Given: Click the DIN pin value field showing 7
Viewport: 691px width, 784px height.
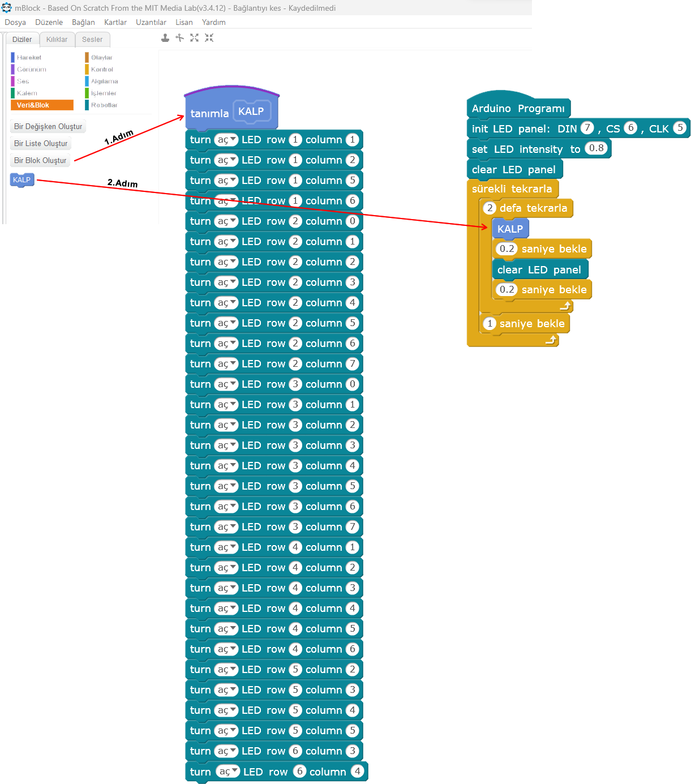Looking at the screenshot, I should point(587,128).
